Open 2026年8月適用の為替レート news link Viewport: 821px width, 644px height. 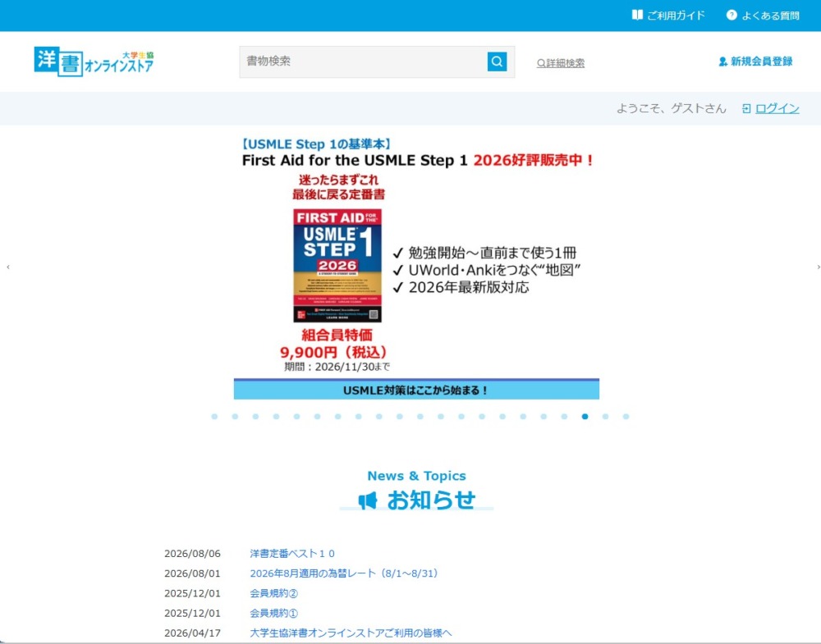pyautogui.click(x=343, y=573)
